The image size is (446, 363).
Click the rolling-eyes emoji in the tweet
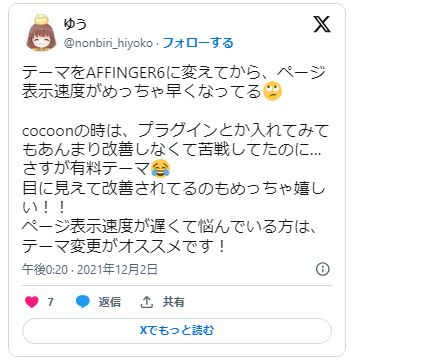[272, 91]
